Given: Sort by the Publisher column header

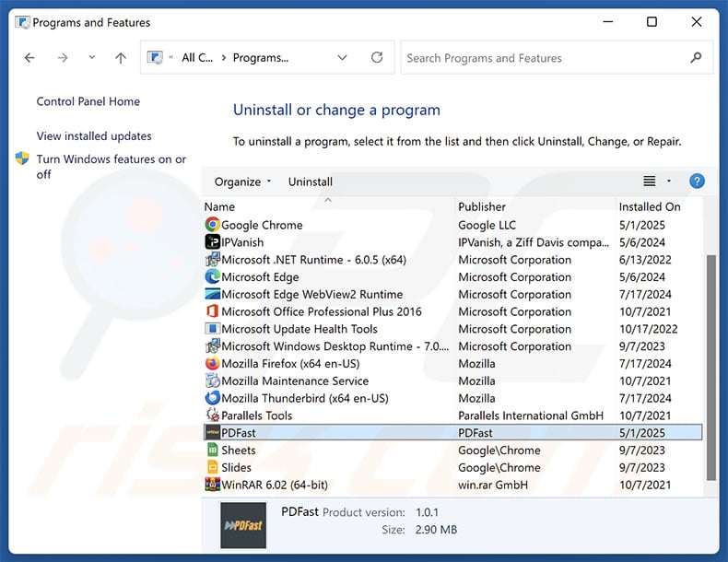Looking at the screenshot, I should point(482,206).
